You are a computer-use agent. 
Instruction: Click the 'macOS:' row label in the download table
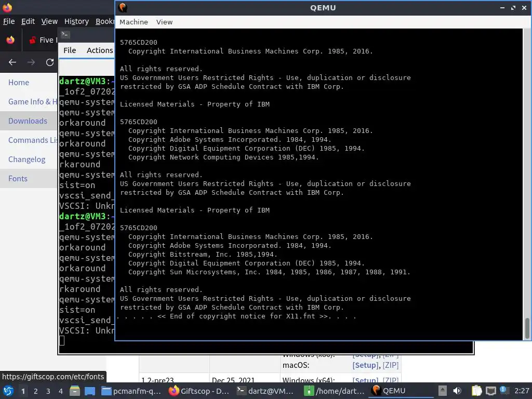tap(296, 365)
